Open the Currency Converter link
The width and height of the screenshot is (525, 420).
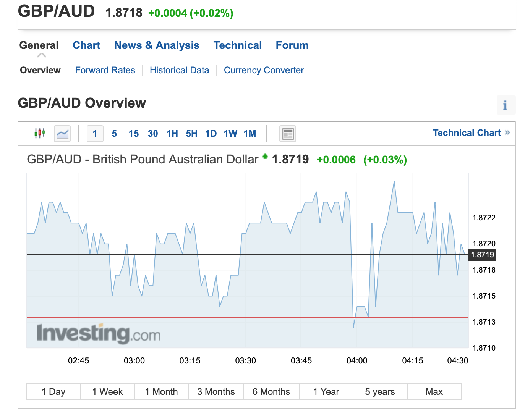(264, 70)
